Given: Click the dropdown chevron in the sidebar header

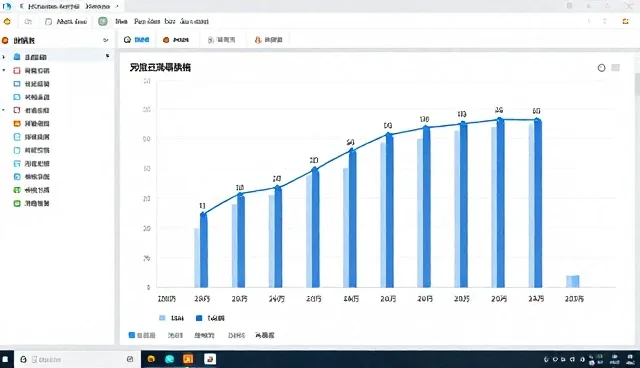Looking at the screenshot, I should (106, 40).
